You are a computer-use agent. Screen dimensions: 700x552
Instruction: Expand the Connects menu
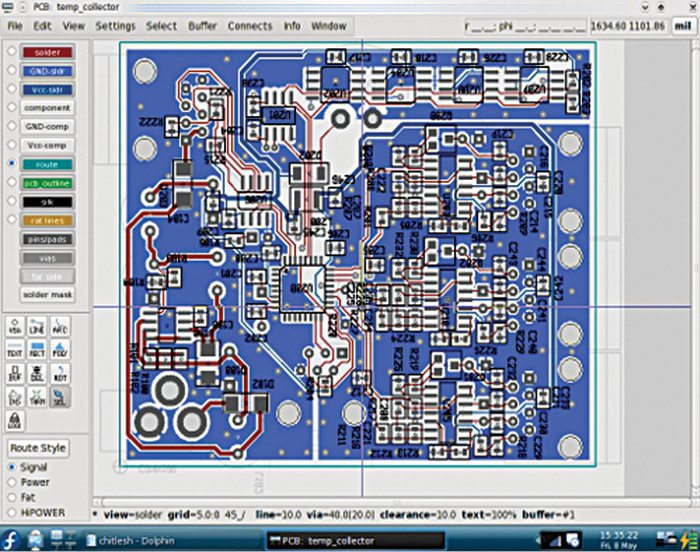249,26
